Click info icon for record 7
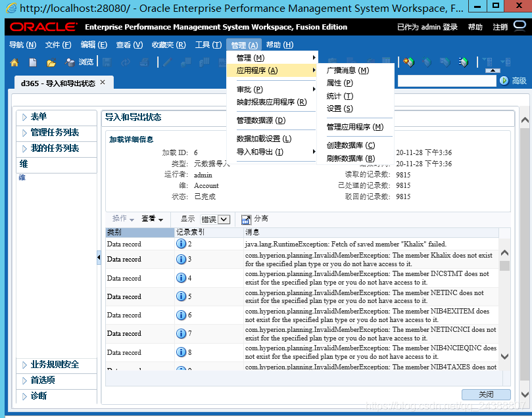532x418 pixels. pyautogui.click(x=181, y=334)
